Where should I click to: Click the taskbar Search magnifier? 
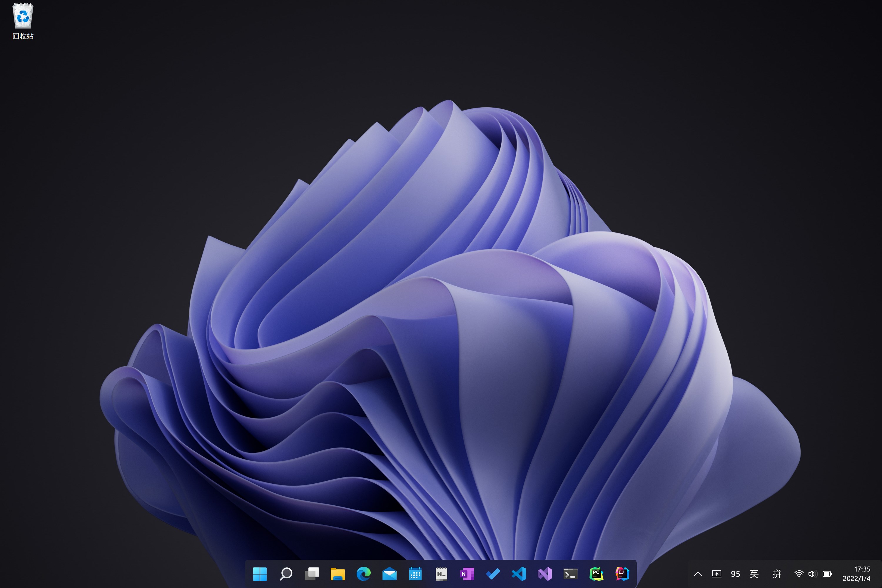[x=286, y=573]
